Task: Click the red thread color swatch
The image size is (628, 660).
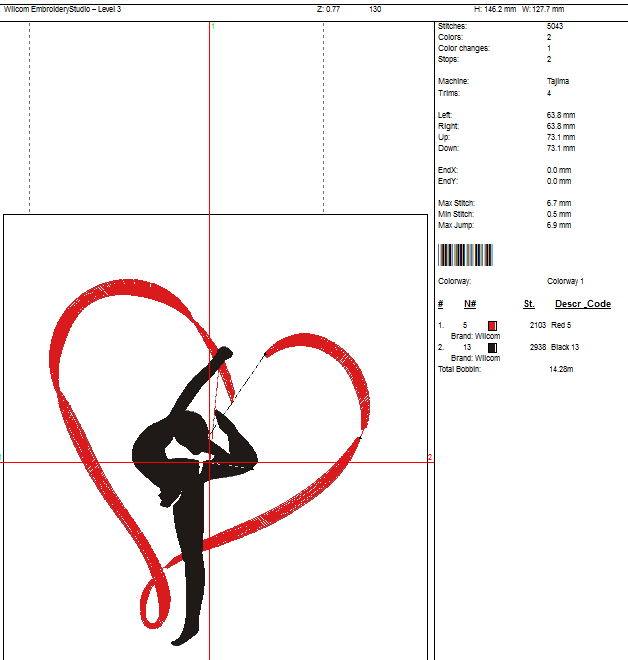Action: (492, 325)
